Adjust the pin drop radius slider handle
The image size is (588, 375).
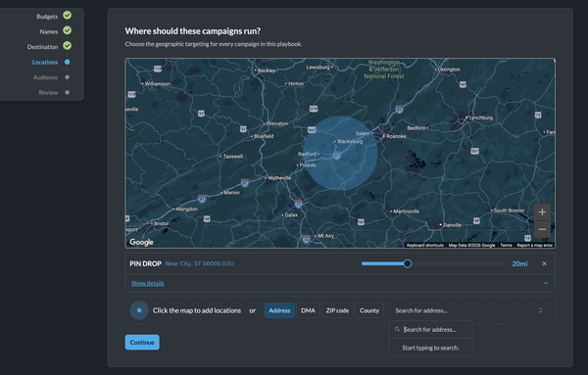tap(408, 263)
